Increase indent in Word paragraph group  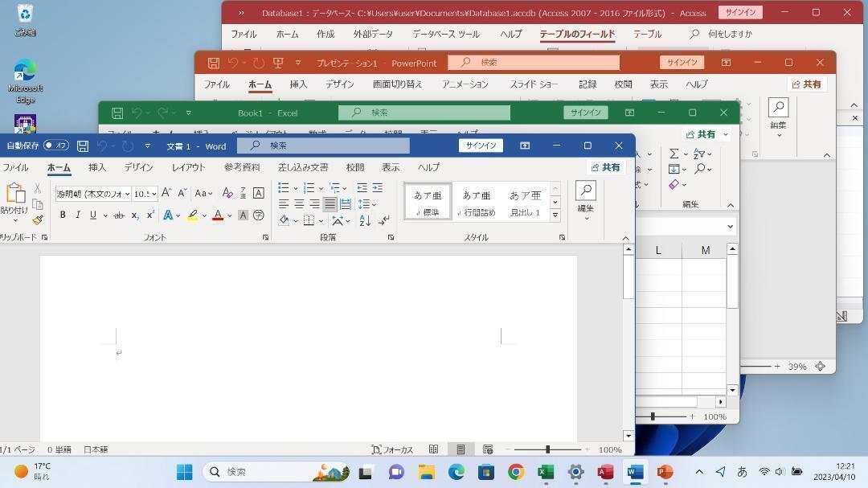click(378, 188)
